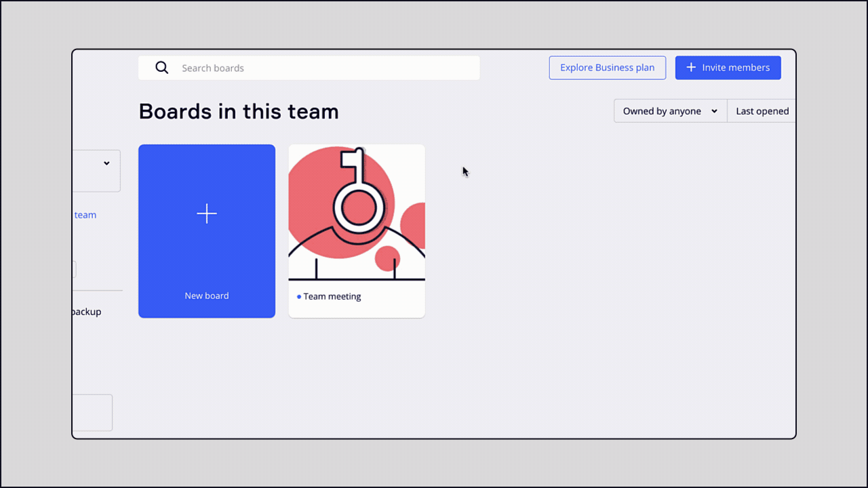Click the Owned by anyone filter label
The image size is (868, 488).
[662, 110]
